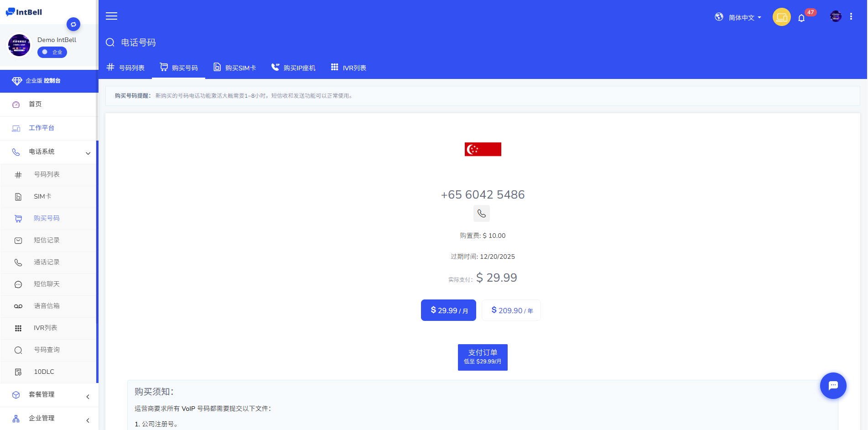868x430 pixels.
Task: Click the refresh icon beside IntBell logo
Action: (x=73, y=24)
